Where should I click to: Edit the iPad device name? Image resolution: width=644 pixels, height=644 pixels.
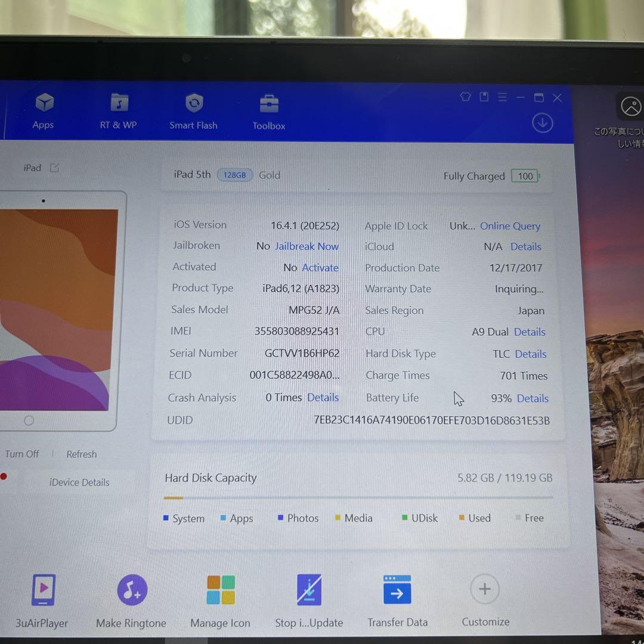point(55,168)
